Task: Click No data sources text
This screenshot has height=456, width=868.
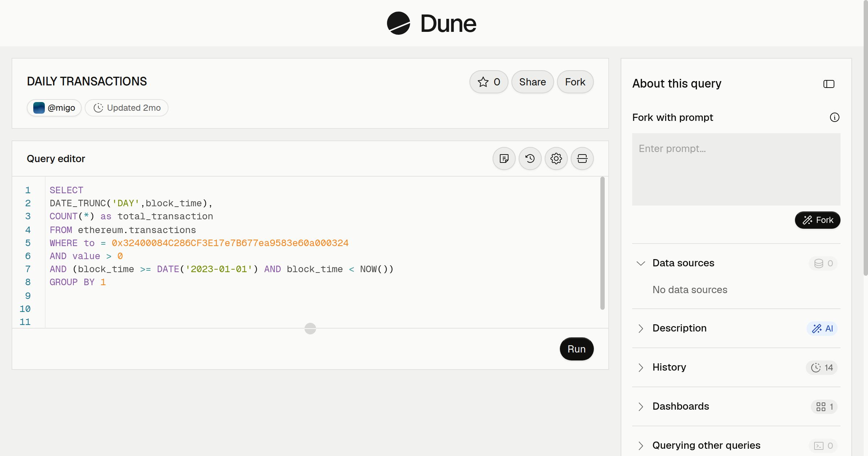Action: pos(690,290)
